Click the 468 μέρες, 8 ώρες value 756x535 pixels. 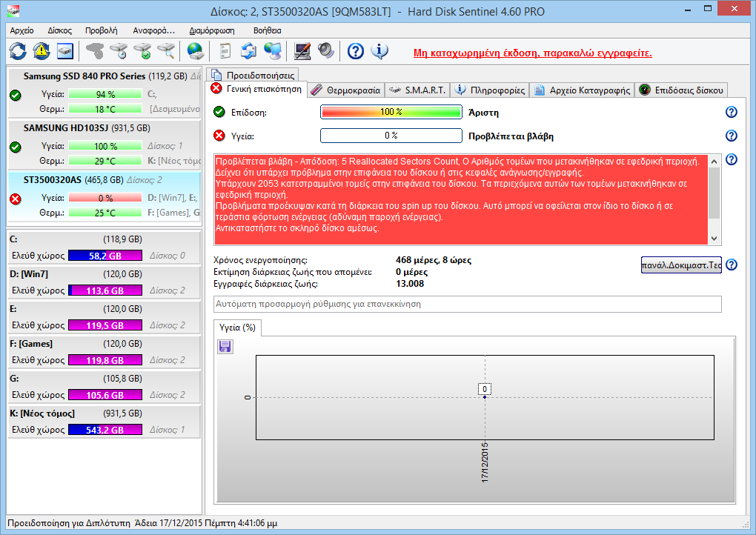434,260
